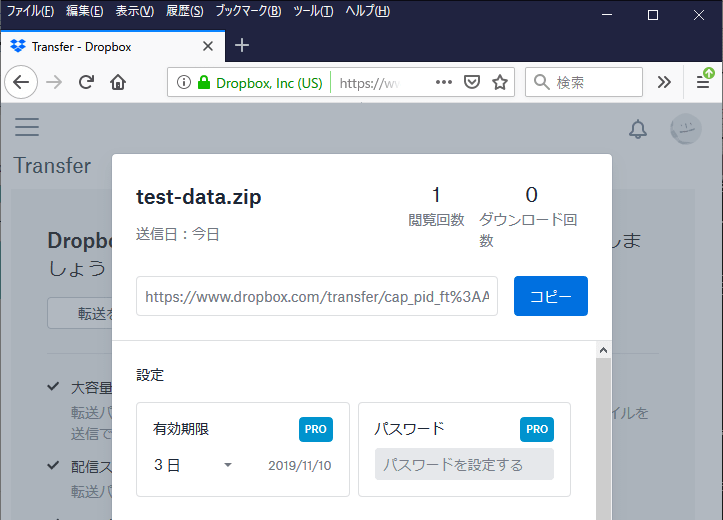Click the green padlock security icon
Screen dimensions: 723x520
pyautogui.click(x=203, y=82)
